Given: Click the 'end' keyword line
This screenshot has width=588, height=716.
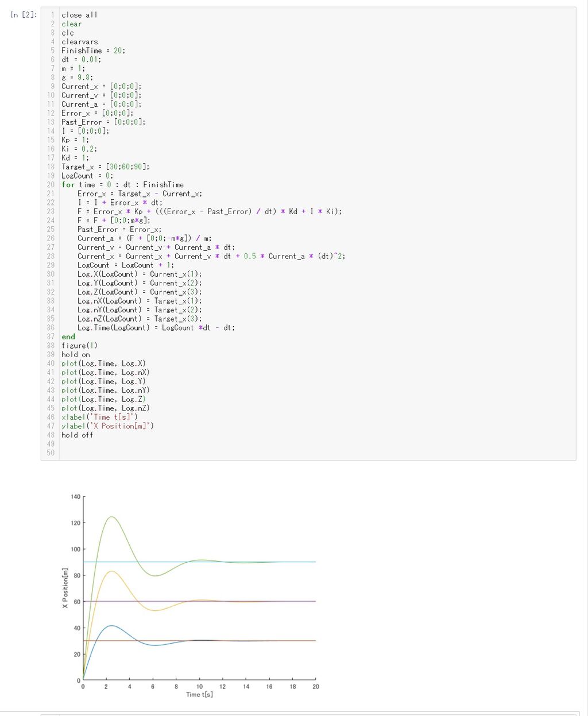Looking at the screenshot, I should pyautogui.click(x=68, y=337).
